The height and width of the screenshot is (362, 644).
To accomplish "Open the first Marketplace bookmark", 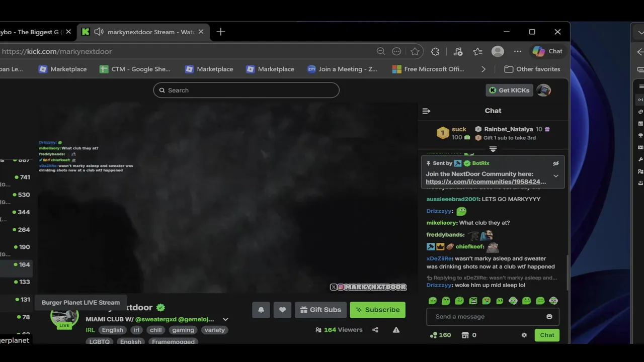I will pos(62,69).
